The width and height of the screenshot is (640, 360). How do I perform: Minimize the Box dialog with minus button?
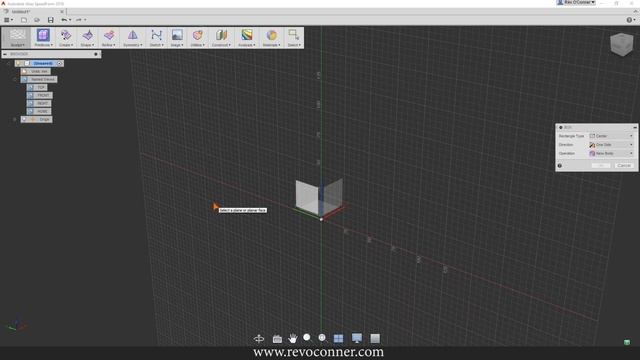point(635,127)
